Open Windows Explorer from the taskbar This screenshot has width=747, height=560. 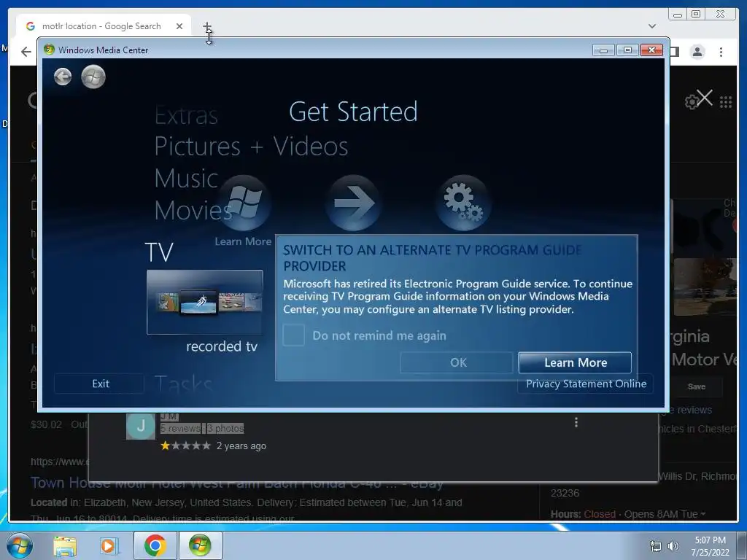tap(65, 545)
